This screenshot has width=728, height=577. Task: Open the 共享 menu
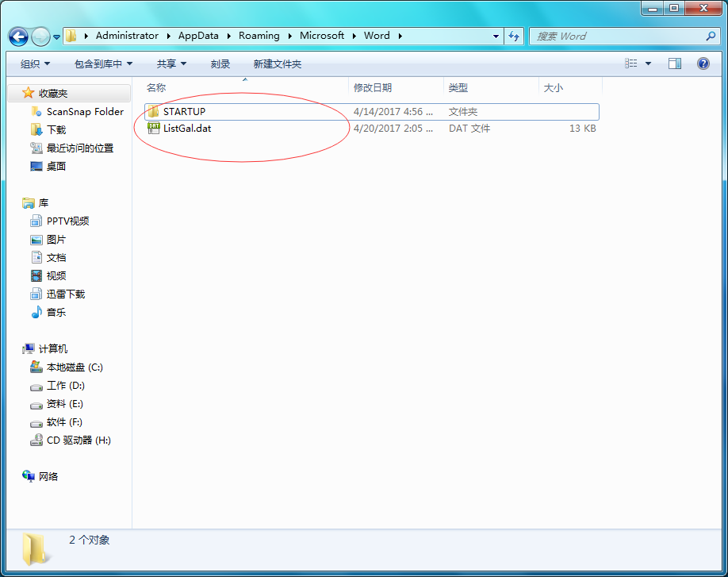tap(171, 64)
